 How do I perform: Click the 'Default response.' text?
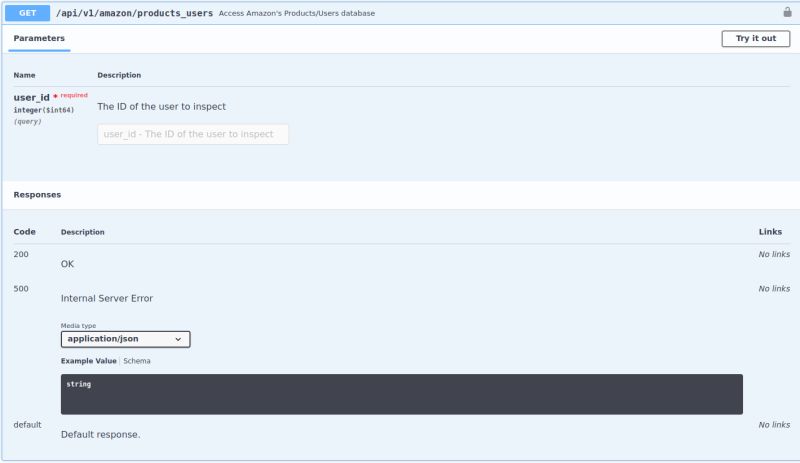(x=101, y=434)
